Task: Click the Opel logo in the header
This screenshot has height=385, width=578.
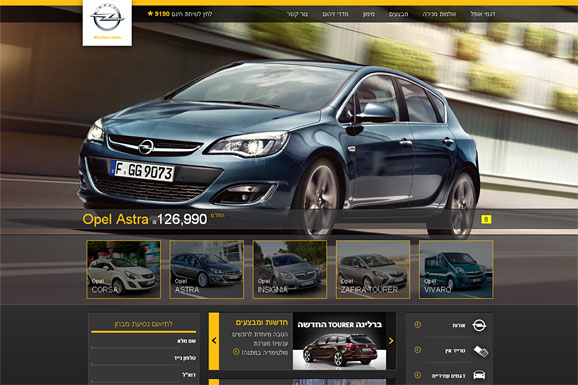Action: [x=107, y=18]
